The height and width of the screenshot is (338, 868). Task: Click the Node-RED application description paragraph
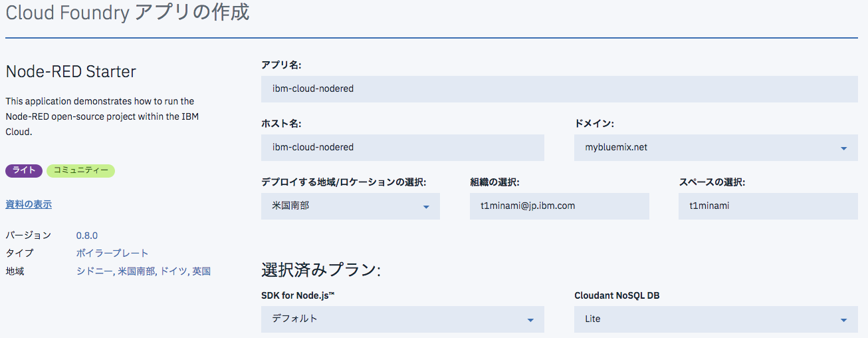coord(102,116)
